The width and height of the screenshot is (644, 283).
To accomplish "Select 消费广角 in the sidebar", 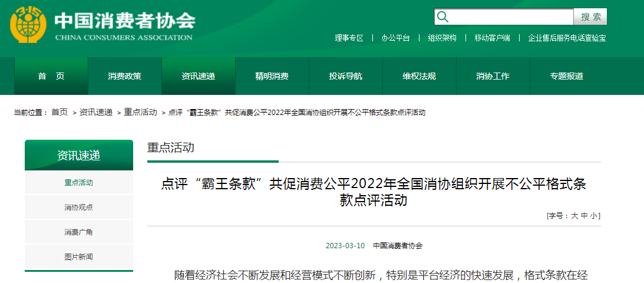I will (x=79, y=232).
